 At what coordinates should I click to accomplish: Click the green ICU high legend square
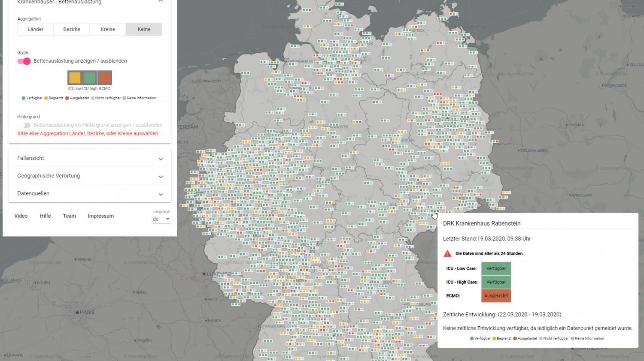pyautogui.click(x=90, y=78)
